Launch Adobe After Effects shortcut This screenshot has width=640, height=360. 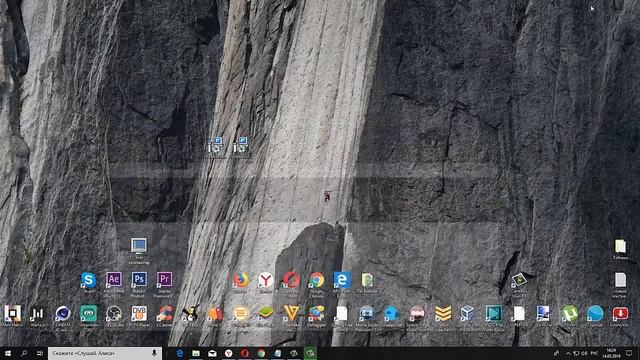(x=114, y=280)
